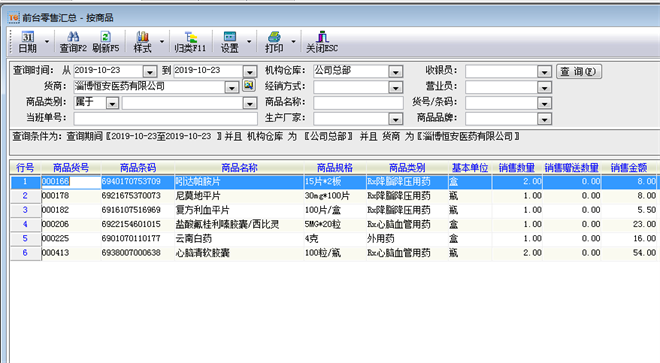This screenshot has height=363, width=660.
Task: Click the supplier lookup icon beside 货商
Action: [249, 85]
